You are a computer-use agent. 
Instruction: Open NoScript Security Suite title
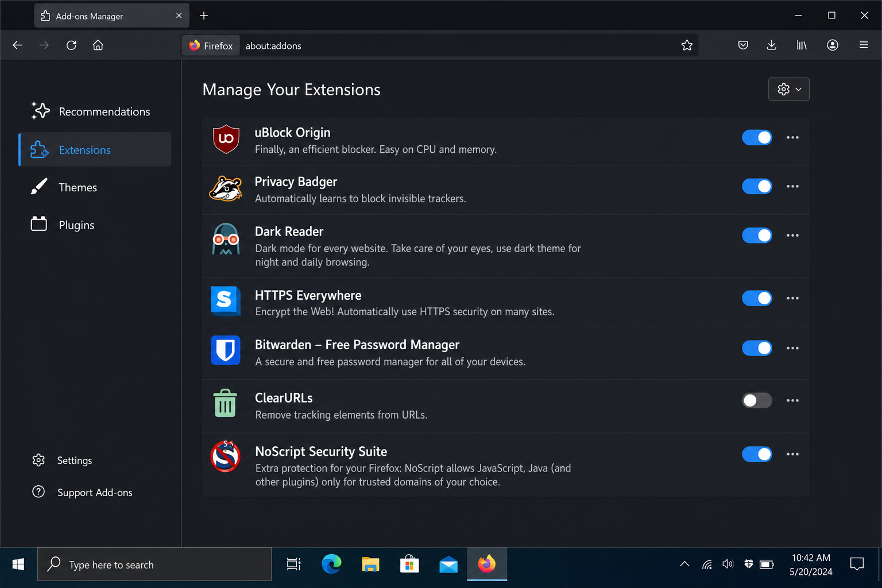[321, 451]
